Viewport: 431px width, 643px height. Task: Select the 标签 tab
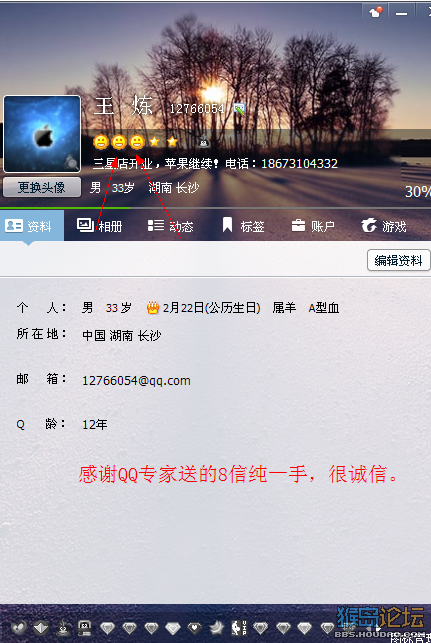[x=243, y=226]
